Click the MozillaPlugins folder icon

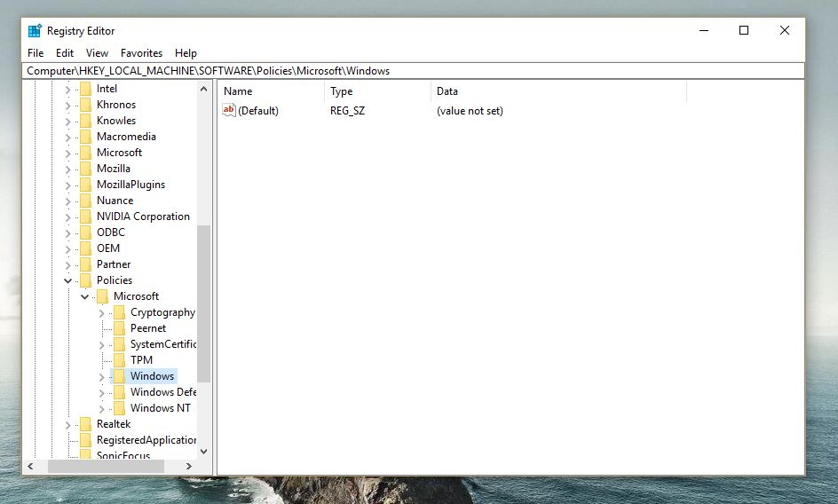(x=85, y=185)
